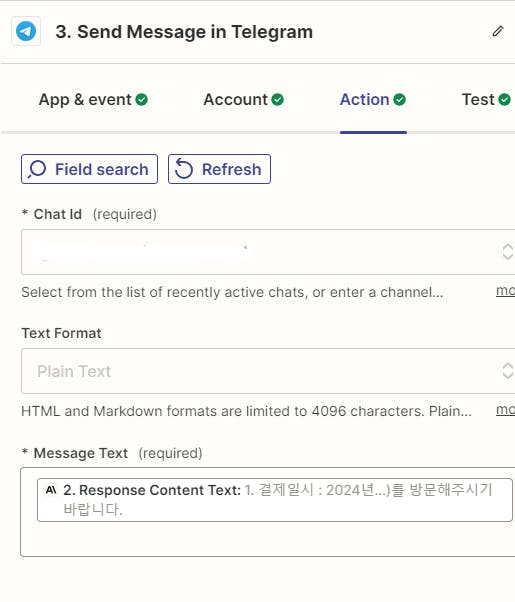Image resolution: width=515 pixels, height=602 pixels.
Task: Click the Text Format label
Action: [x=61, y=333]
